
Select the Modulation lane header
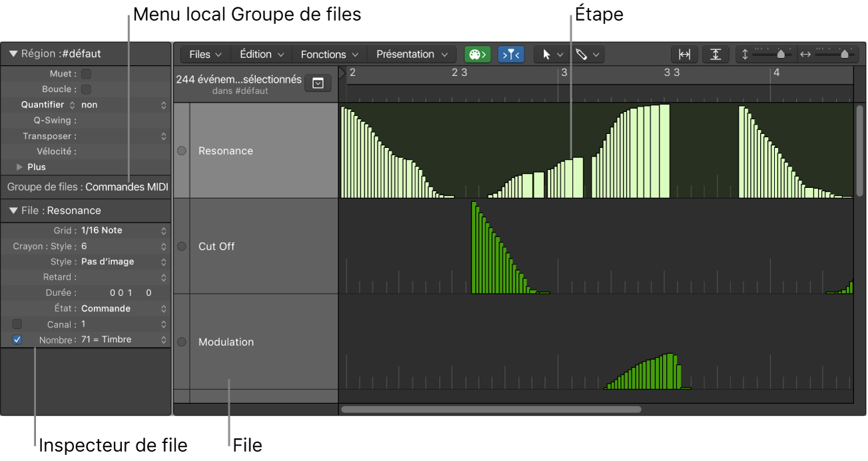(x=264, y=342)
